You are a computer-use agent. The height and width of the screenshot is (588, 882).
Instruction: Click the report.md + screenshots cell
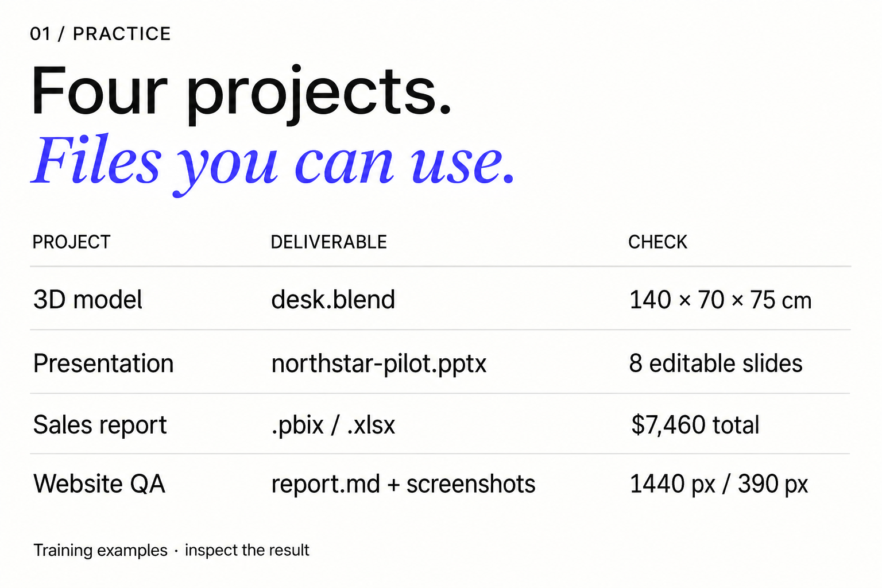coord(403,484)
